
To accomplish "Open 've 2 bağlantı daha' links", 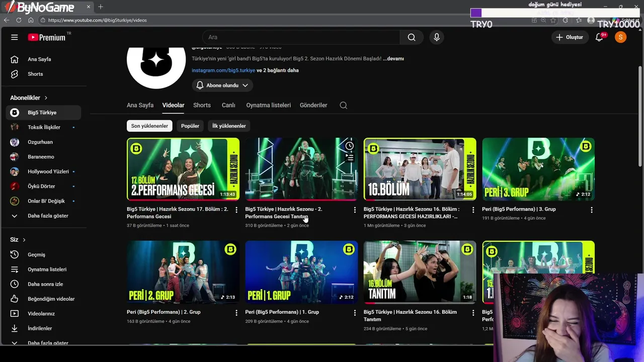I will click(278, 70).
